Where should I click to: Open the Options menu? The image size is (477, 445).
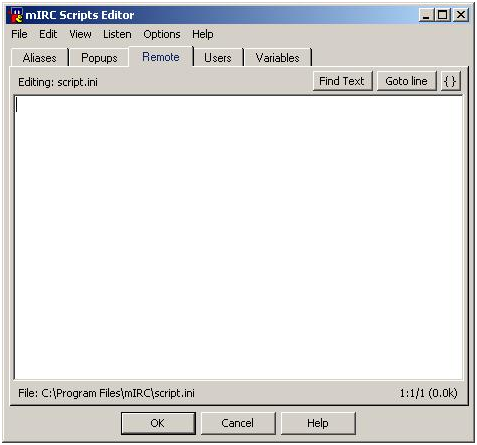[x=162, y=34]
